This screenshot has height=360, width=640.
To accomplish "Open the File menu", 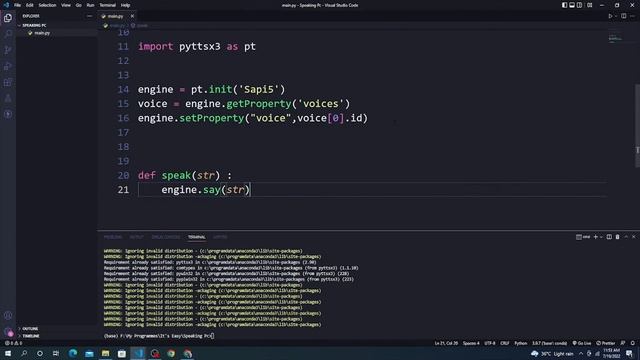I will [x=17, y=5].
